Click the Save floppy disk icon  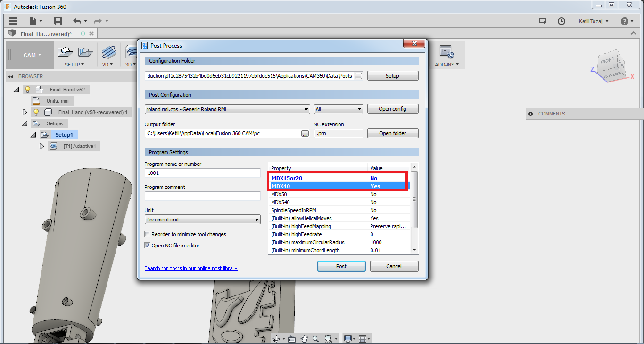pos(58,21)
